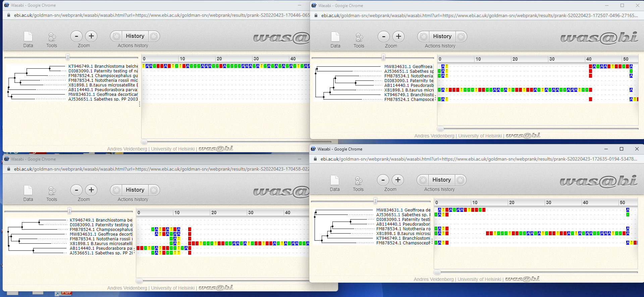Viewport: 644px width, 297px height.
Task: Zoom out the alignment in the 172635 window
Action: pyautogui.click(x=383, y=180)
